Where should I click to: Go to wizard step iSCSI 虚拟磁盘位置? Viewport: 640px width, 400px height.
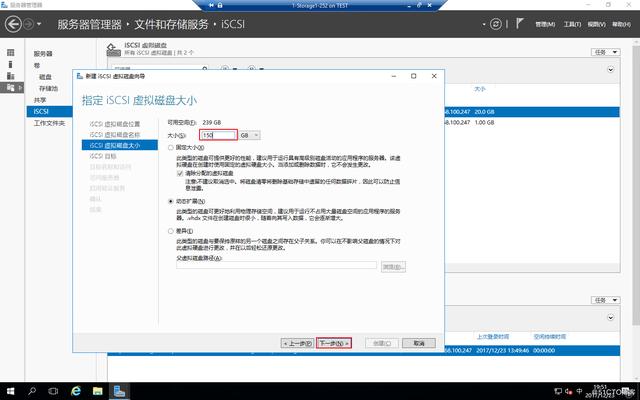click(x=115, y=124)
